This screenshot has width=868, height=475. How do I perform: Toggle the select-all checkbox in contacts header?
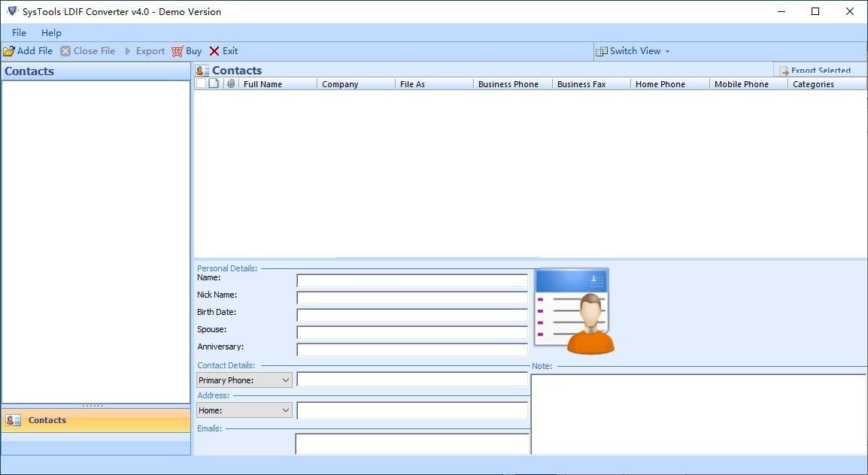tap(201, 84)
